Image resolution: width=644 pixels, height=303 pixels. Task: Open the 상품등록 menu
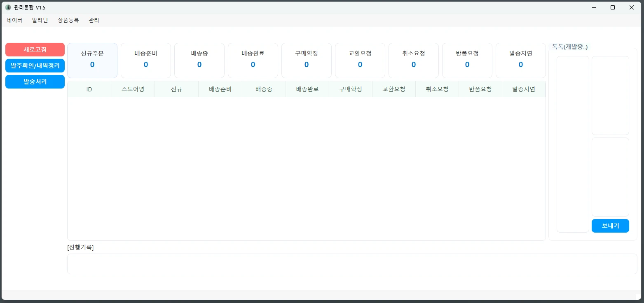click(68, 20)
